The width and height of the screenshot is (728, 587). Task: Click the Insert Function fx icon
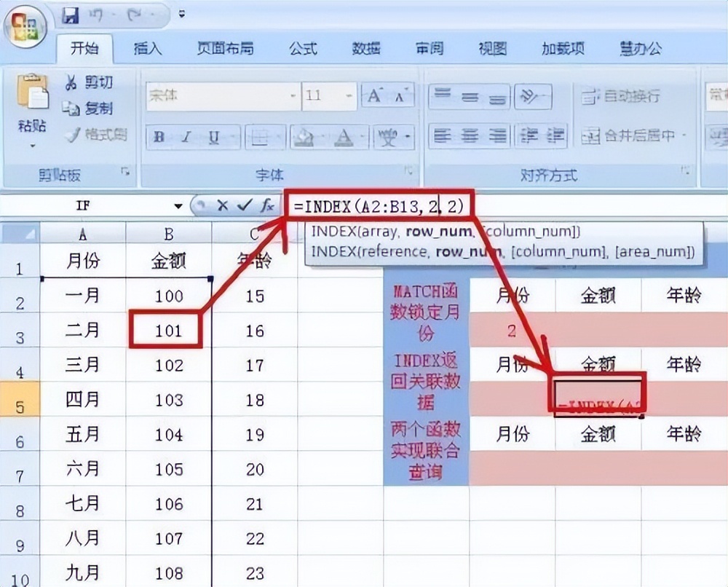tap(266, 205)
